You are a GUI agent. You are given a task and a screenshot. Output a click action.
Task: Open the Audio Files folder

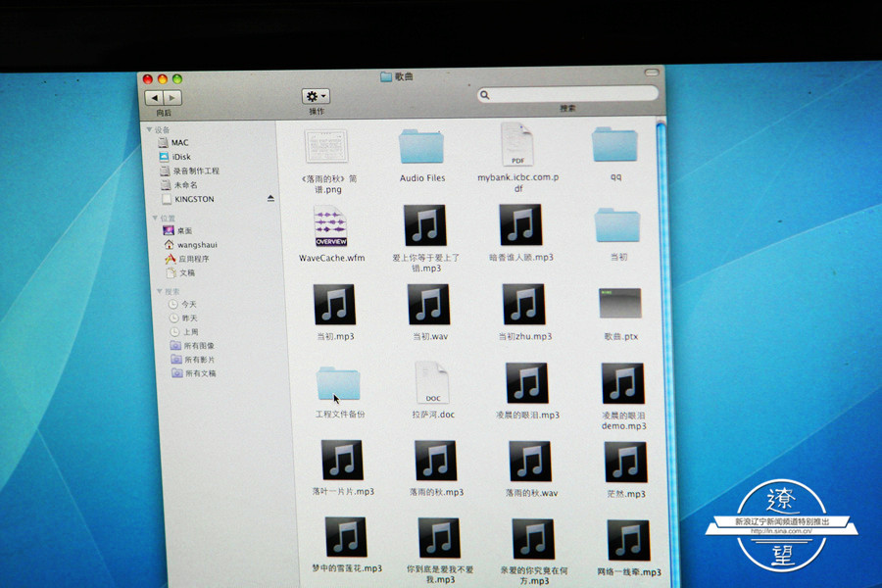tap(422, 147)
